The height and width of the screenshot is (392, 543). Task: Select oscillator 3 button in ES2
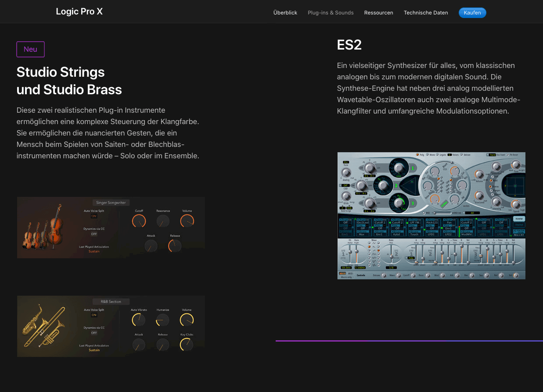tap(413, 203)
